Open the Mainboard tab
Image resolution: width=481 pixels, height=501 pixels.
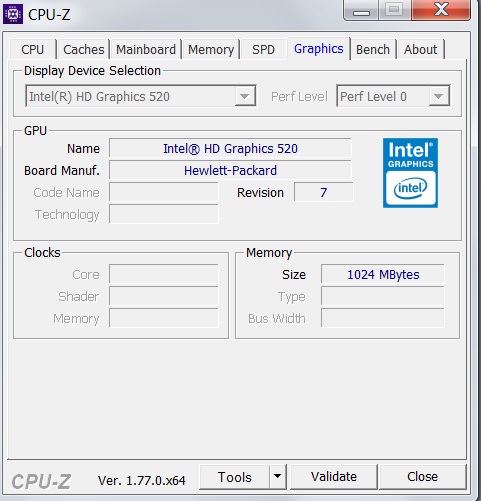coord(146,49)
